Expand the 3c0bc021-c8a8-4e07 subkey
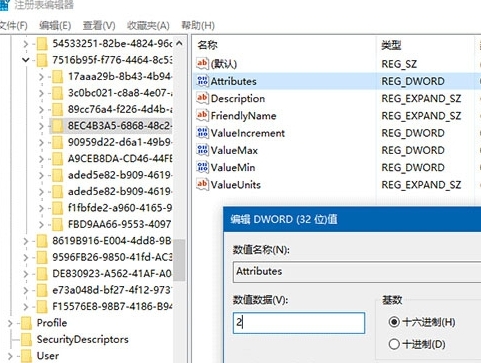 click(41, 93)
